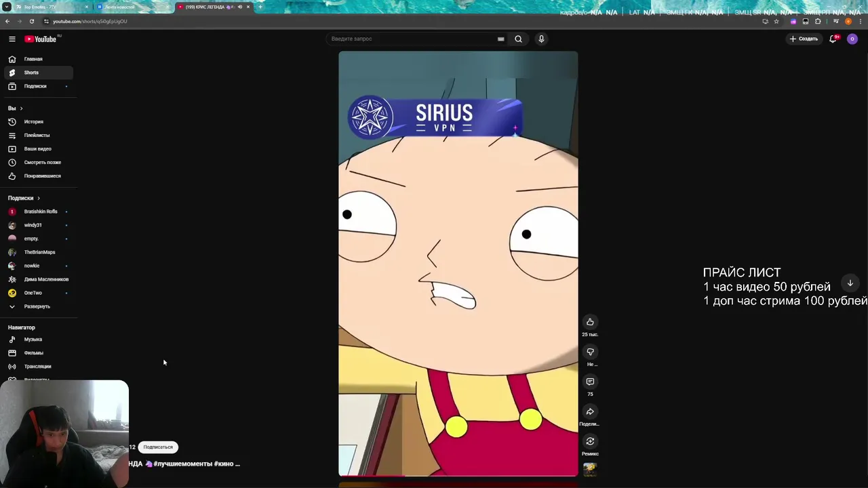Share the Short with Поделиться
Viewport: 868px width, 488px height.
(590, 411)
